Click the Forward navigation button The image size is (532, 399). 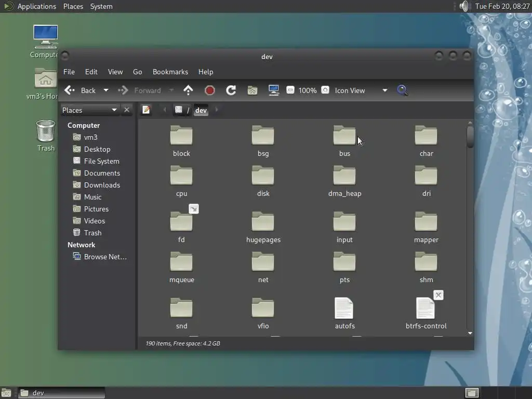tap(139, 90)
